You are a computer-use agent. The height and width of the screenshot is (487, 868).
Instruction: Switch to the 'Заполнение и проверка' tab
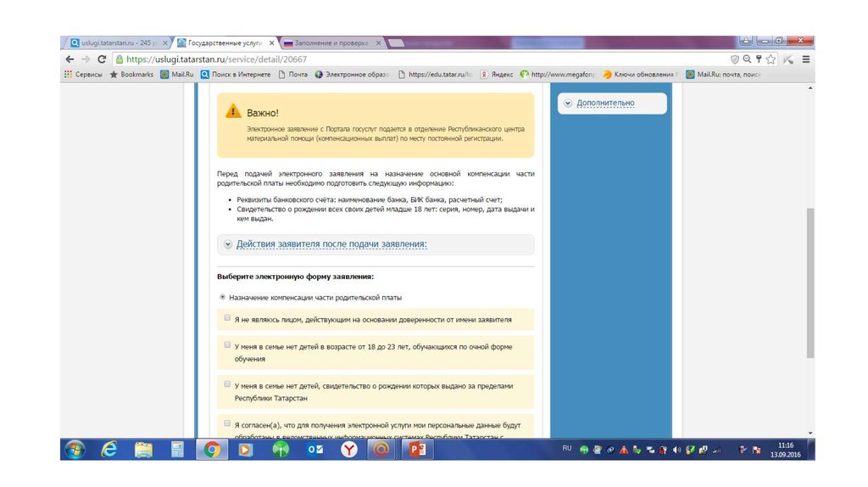tap(331, 42)
